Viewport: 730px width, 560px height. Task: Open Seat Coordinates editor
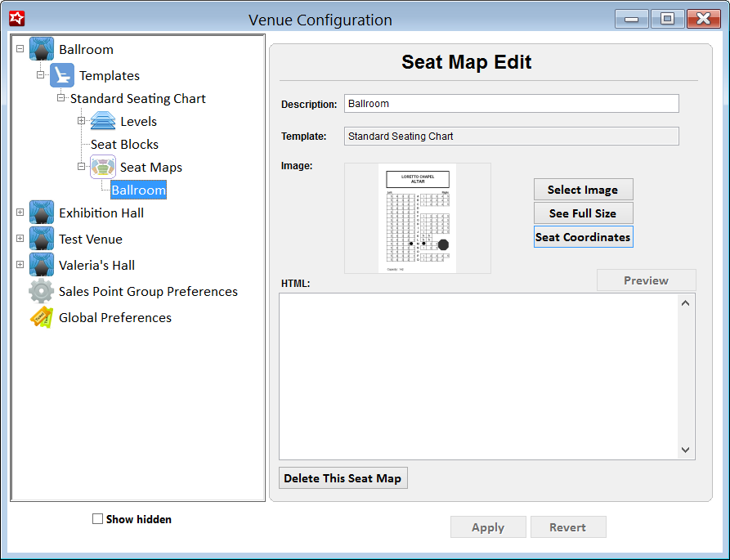(x=583, y=237)
